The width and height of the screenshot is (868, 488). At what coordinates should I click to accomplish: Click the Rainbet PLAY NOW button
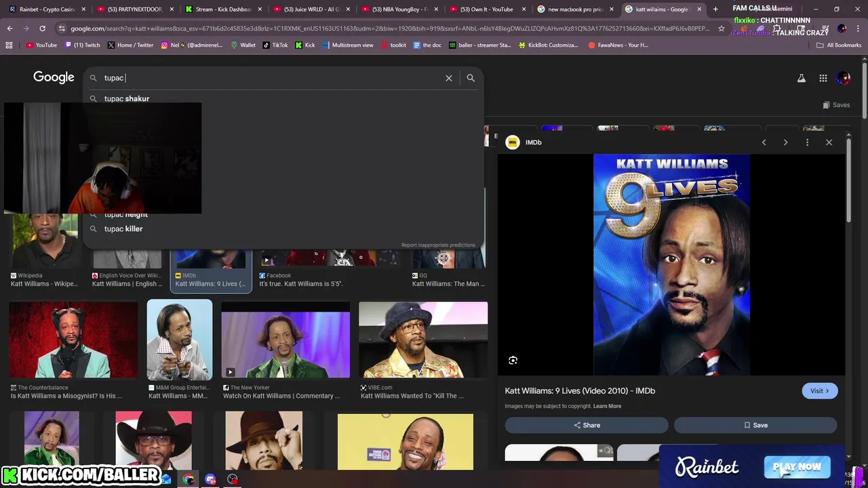pyautogui.click(x=797, y=467)
